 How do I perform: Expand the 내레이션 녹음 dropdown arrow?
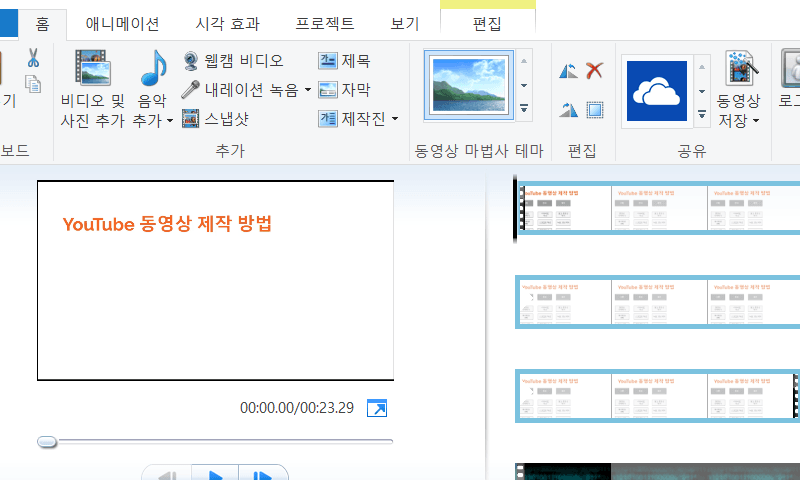tap(308, 90)
